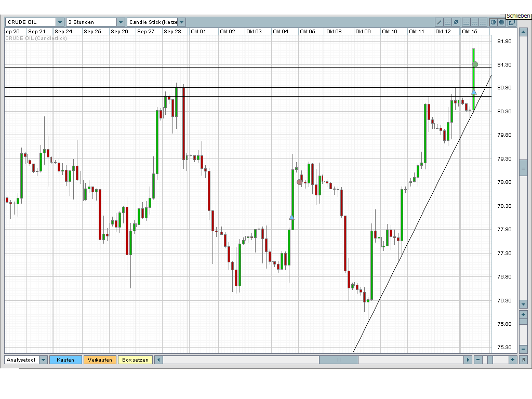This screenshot has width=532, height=399.
Task: Click the 3 Stunden timeframe field
Action: 91,22
